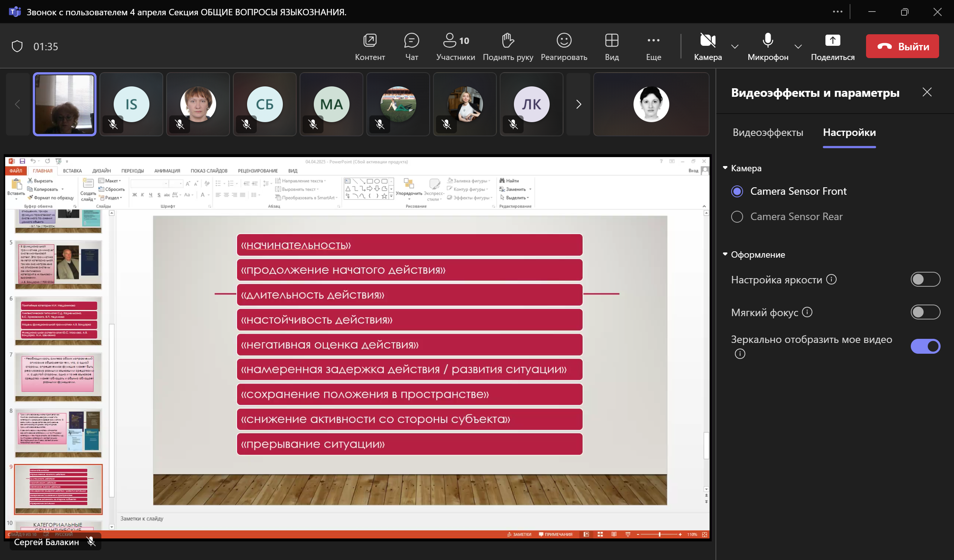This screenshot has width=954, height=560.
Task: Enable the Мягкий фокус toggle
Action: click(x=925, y=312)
